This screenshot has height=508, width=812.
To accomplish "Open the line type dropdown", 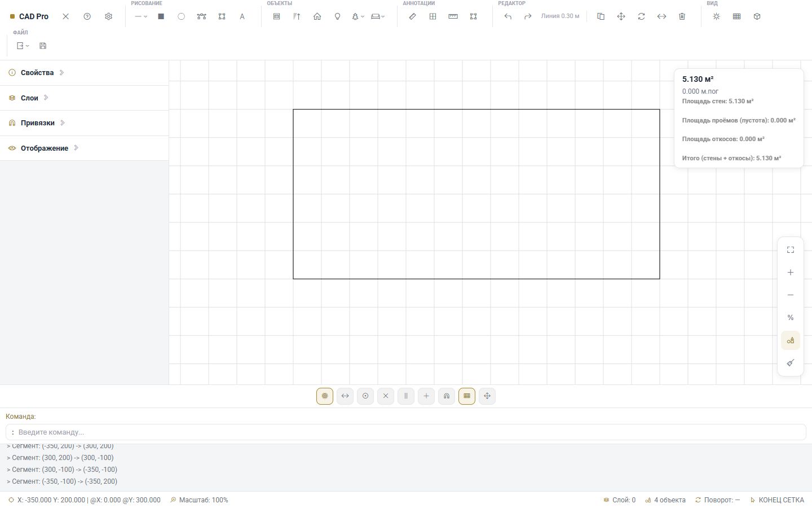I will point(141,16).
